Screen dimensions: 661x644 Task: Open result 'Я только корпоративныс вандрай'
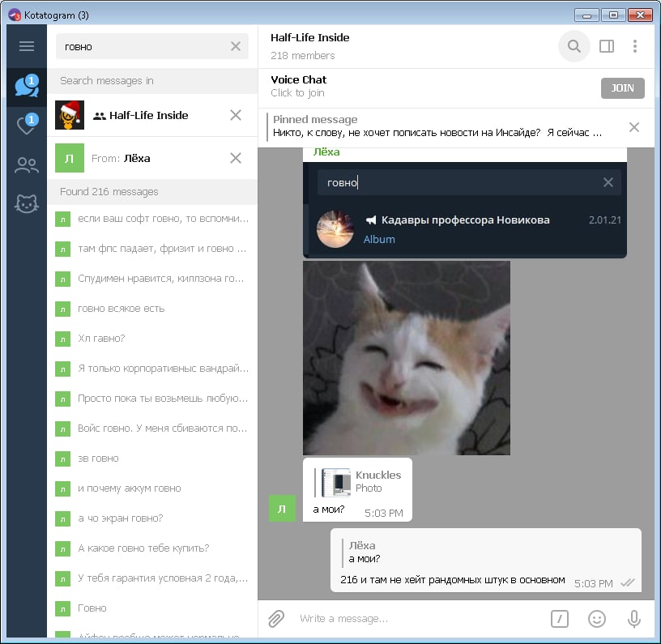152,369
